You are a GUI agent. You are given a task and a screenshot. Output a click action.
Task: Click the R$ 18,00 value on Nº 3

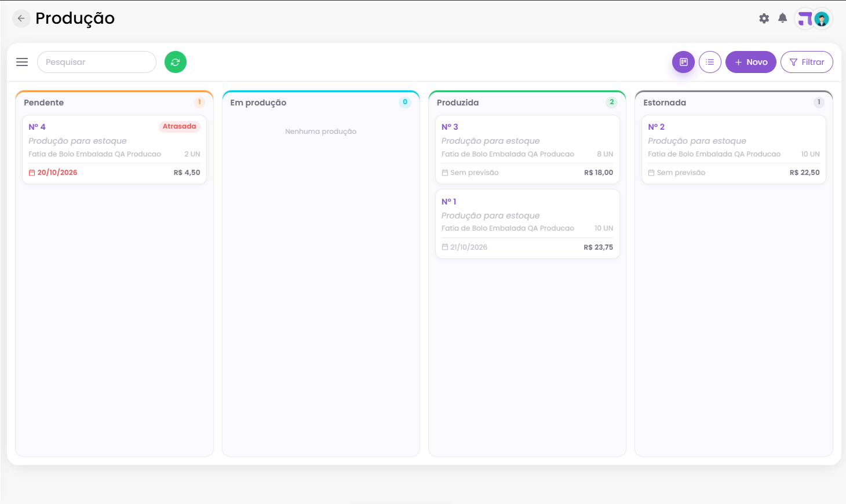coord(599,173)
